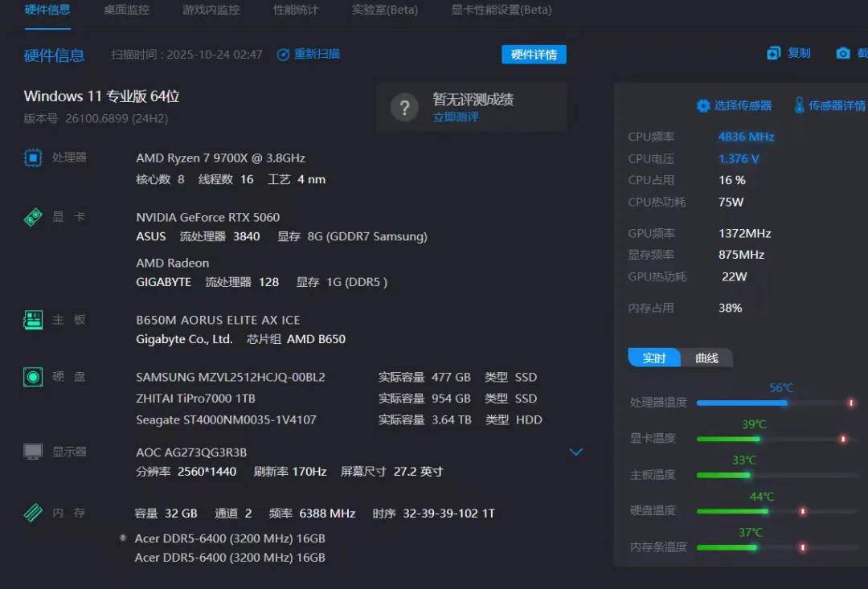868x589 pixels.
Task: Click the GPU frequency value 1372MHz
Action: click(744, 234)
